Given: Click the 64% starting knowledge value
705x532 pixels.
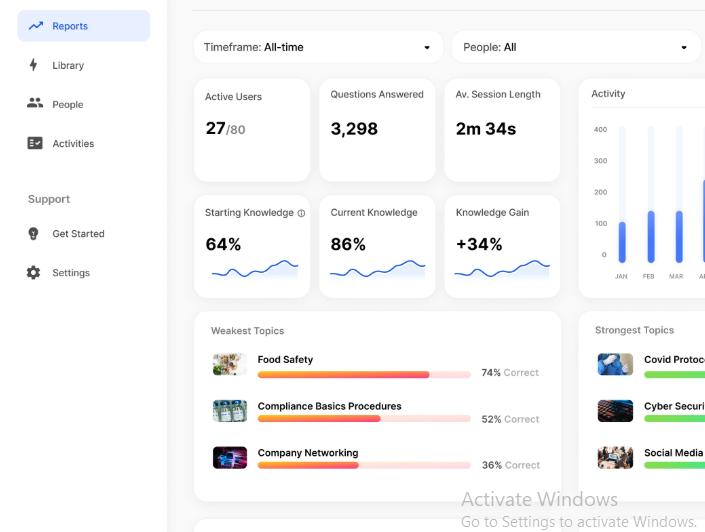Looking at the screenshot, I should click(223, 244).
